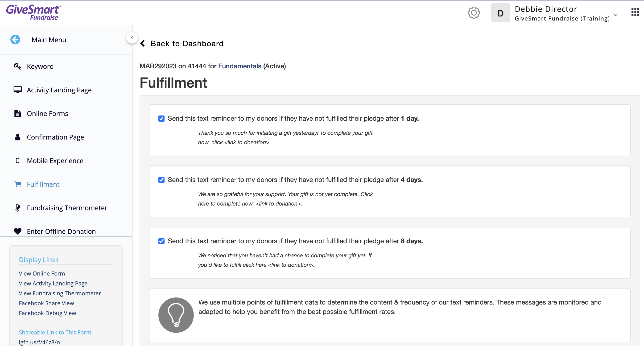Viewport: 644px width, 346px height.
Task: Open the apps grid icon
Action: (x=635, y=12)
